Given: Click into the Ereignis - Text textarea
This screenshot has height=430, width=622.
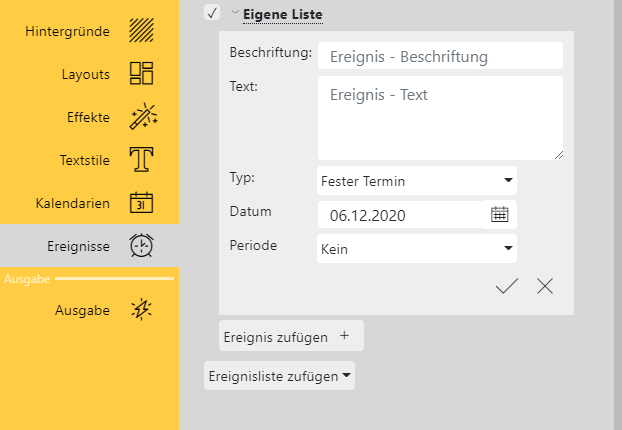Looking at the screenshot, I should click(x=440, y=118).
